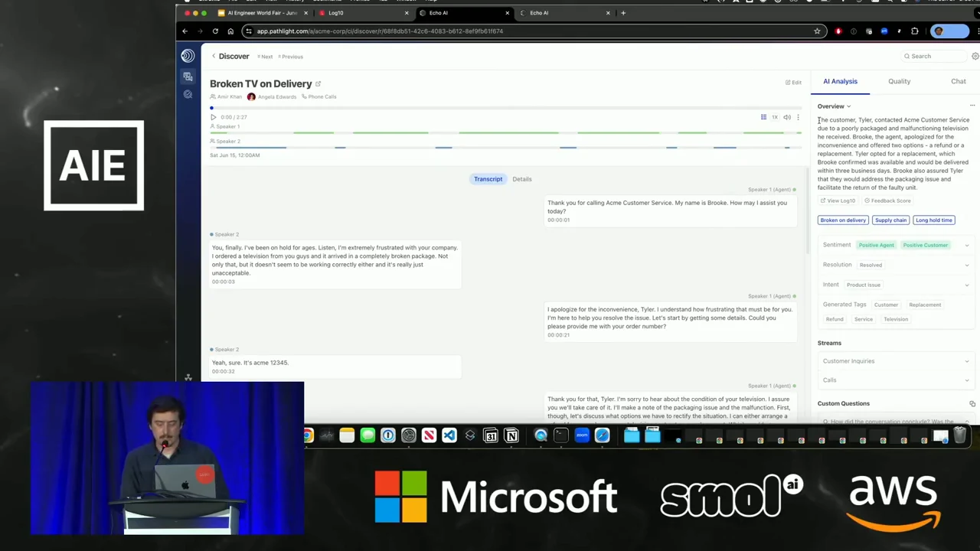The height and width of the screenshot is (551, 980).
Task: Open Zoom from the Dock
Action: (582, 436)
